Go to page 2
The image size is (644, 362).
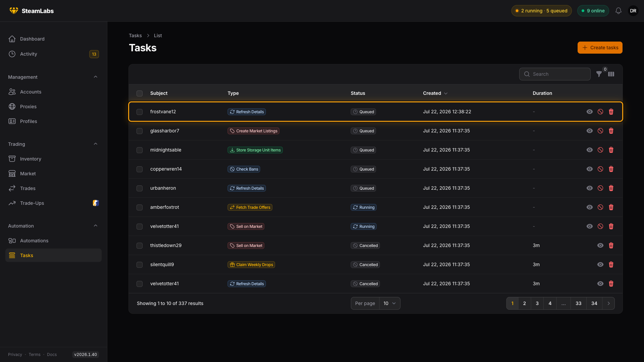[525, 303]
